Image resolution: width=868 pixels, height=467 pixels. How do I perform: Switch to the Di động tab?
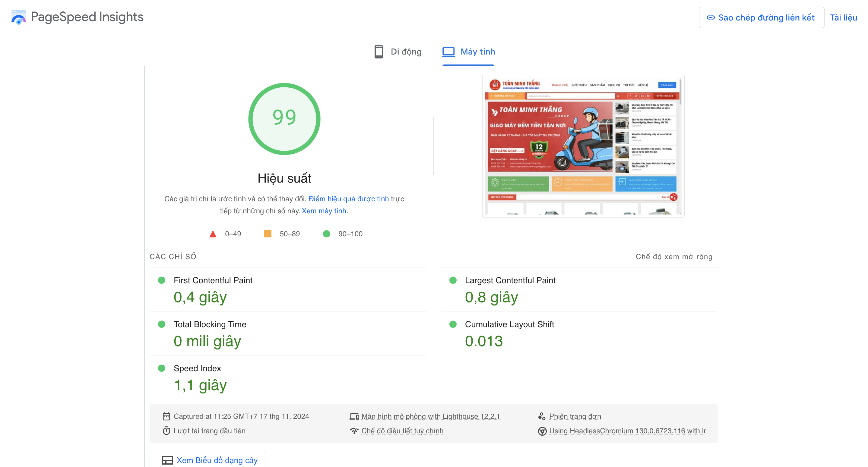click(398, 52)
